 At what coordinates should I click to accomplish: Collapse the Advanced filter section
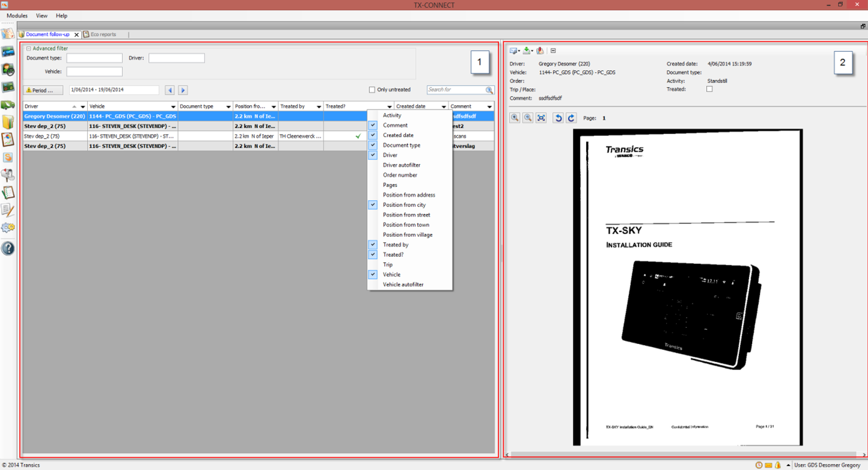29,49
